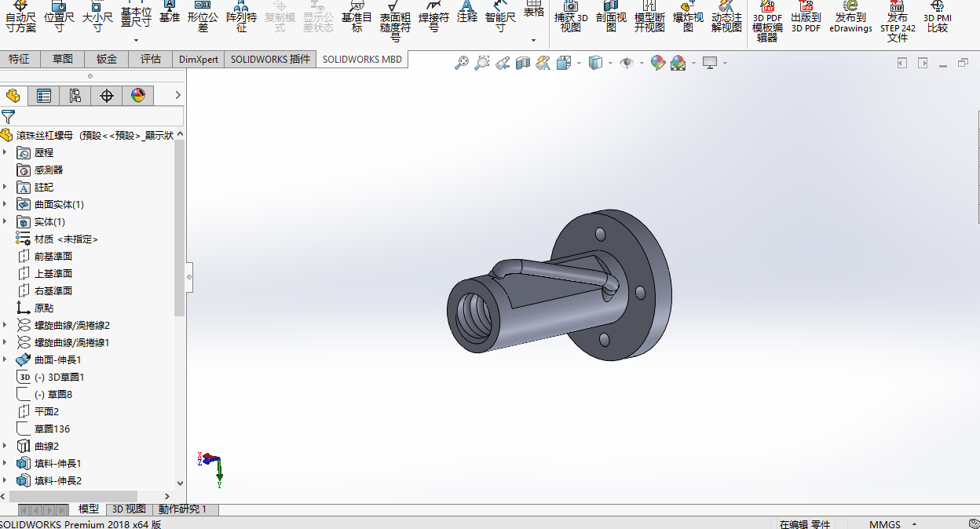Click 出版到 3D PDF

click(x=806, y=16)
